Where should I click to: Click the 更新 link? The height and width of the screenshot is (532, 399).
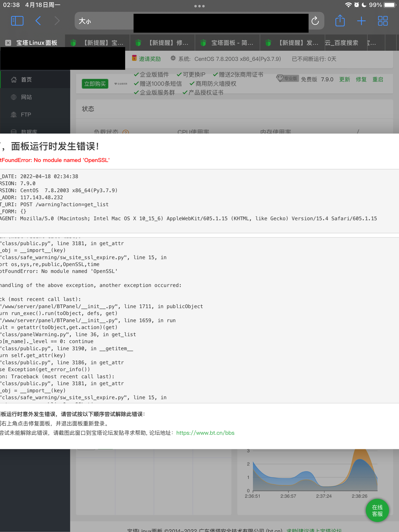(x=344, y=79)
